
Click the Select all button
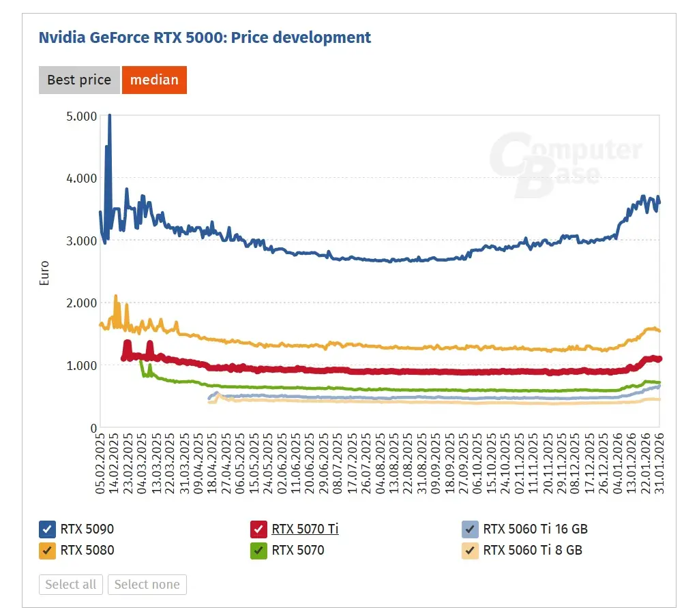pos(71,585)
